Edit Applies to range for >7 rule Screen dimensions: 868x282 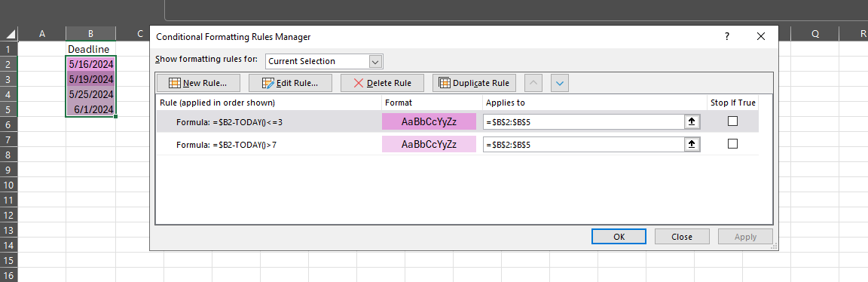[583, 145]
